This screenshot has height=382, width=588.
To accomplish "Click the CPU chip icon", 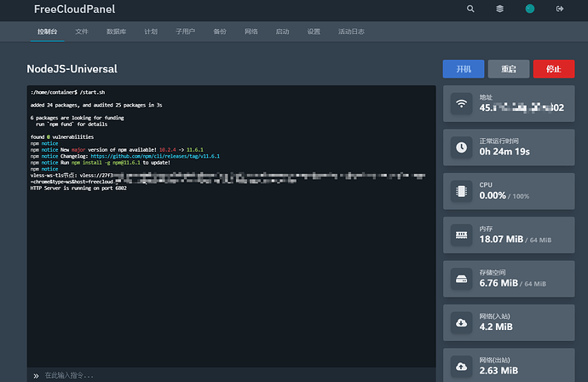I will point(461,192).
